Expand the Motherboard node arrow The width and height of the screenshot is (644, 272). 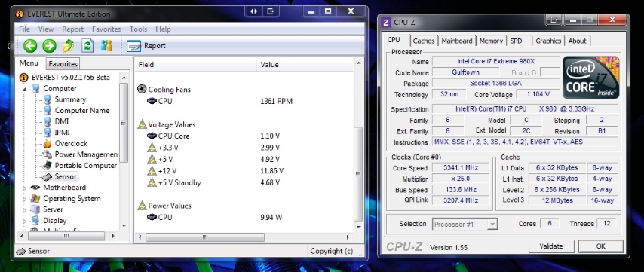(24, 188)
